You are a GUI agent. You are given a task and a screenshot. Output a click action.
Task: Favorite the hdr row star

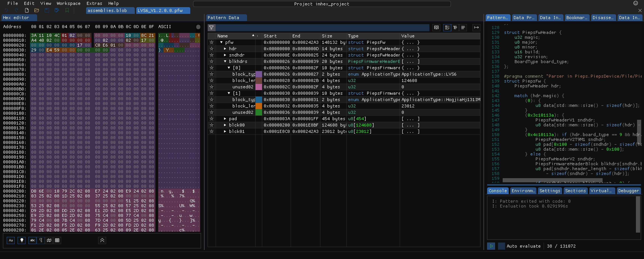point(212,49)
